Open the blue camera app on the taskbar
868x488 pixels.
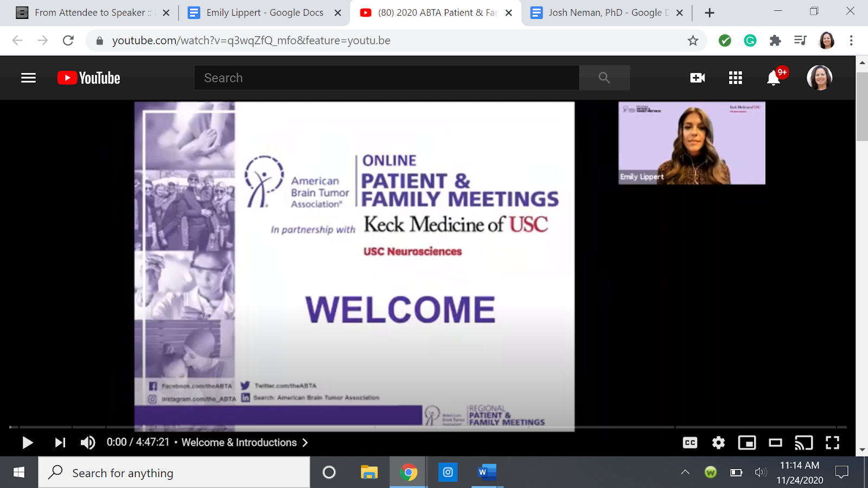click(448, 472)
